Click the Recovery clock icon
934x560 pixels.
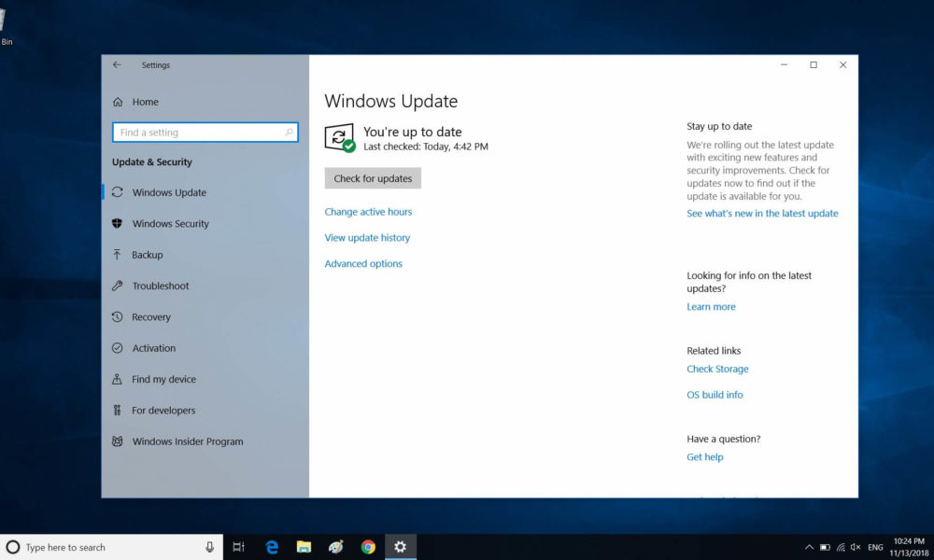[118, 316]
